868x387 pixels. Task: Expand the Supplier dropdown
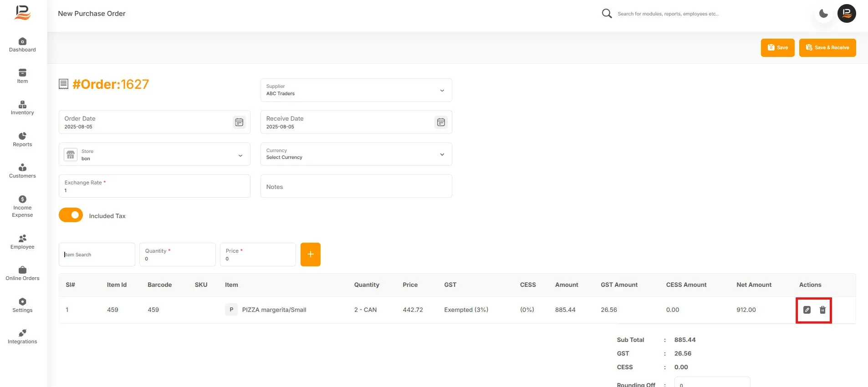pos(356,90)
